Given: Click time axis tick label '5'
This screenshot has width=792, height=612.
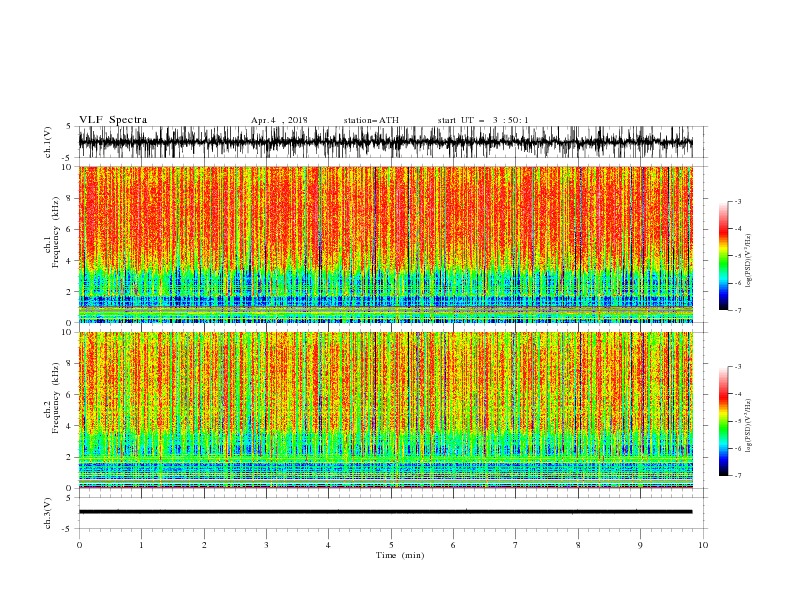Looking at the screenshot, I should coord(391,545).
